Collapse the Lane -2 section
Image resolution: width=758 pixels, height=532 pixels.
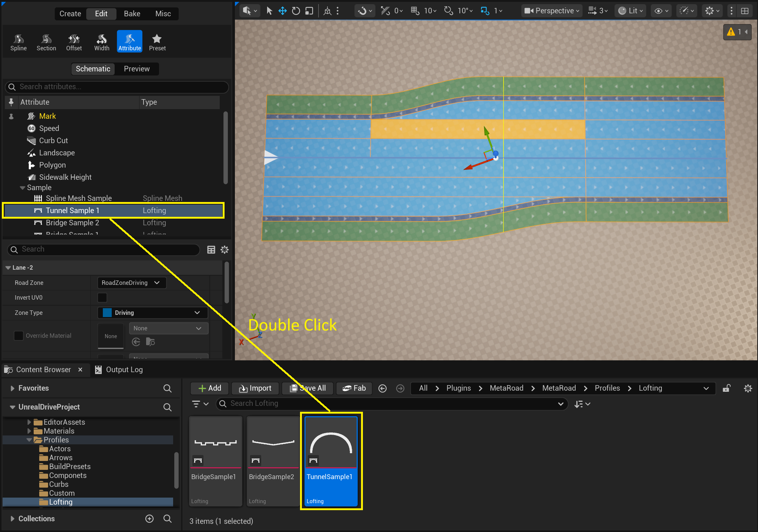click(x=8, y=267)
